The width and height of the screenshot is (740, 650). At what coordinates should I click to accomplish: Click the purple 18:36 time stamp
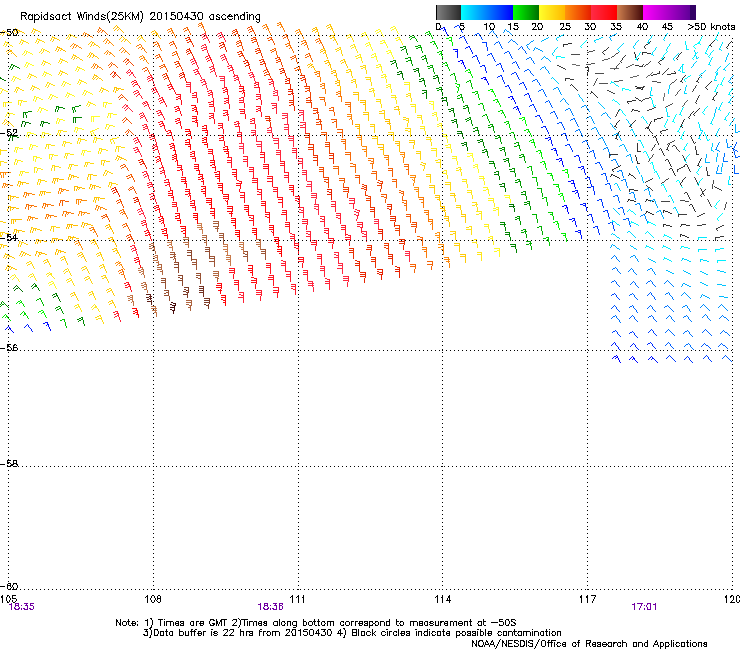[270, 607]
